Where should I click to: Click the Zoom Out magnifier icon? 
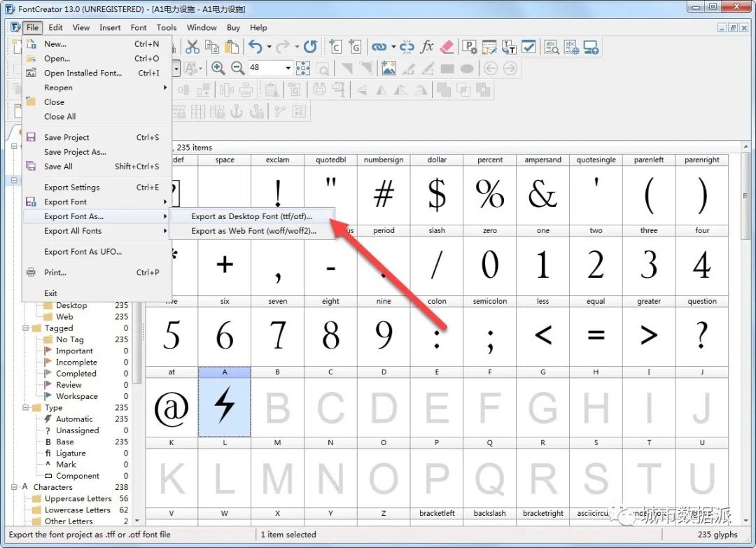pos(238,69)
